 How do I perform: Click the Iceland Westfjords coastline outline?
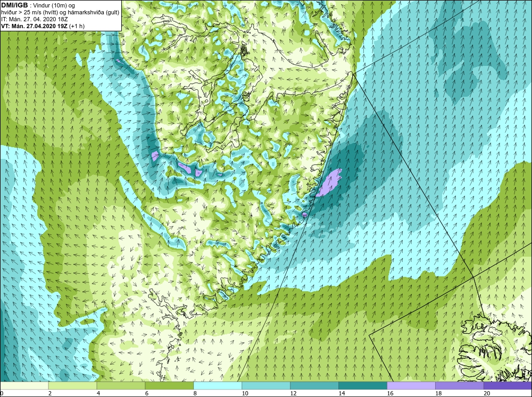[x=494, y=349]
